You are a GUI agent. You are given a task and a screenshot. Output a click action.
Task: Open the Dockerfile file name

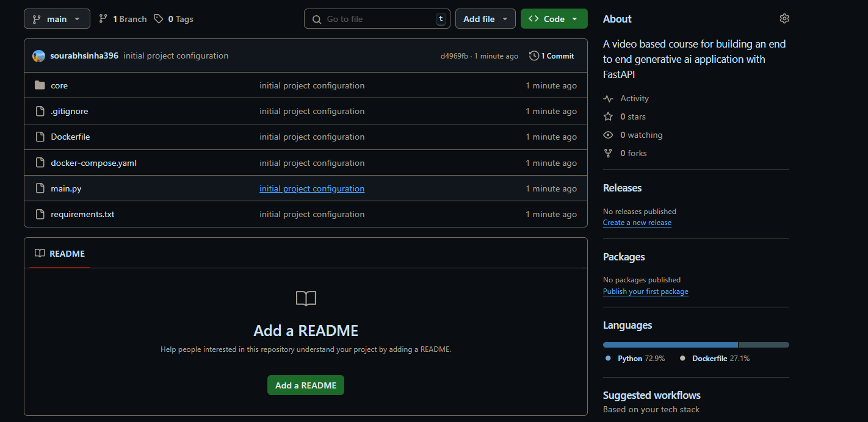tap(70, 137)
